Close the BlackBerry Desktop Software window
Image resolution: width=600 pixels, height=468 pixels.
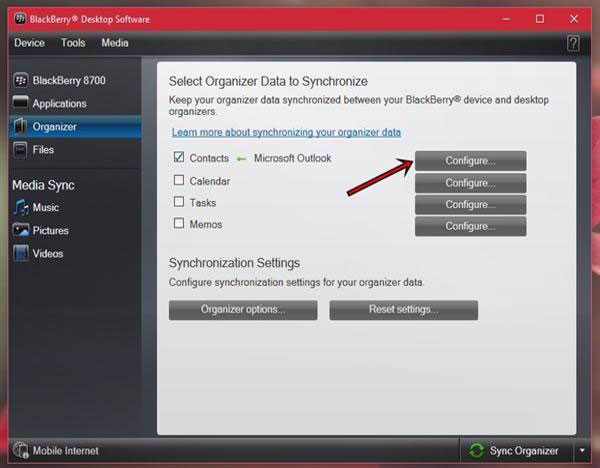pos(574,19)
